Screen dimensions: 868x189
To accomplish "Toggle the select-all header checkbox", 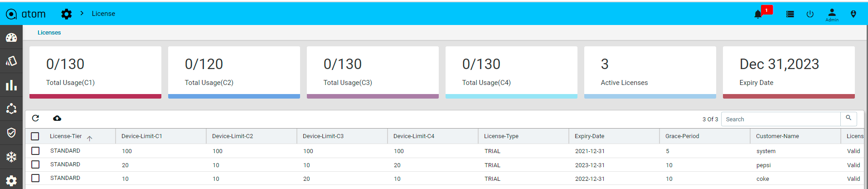I will [x=35, y=136].
